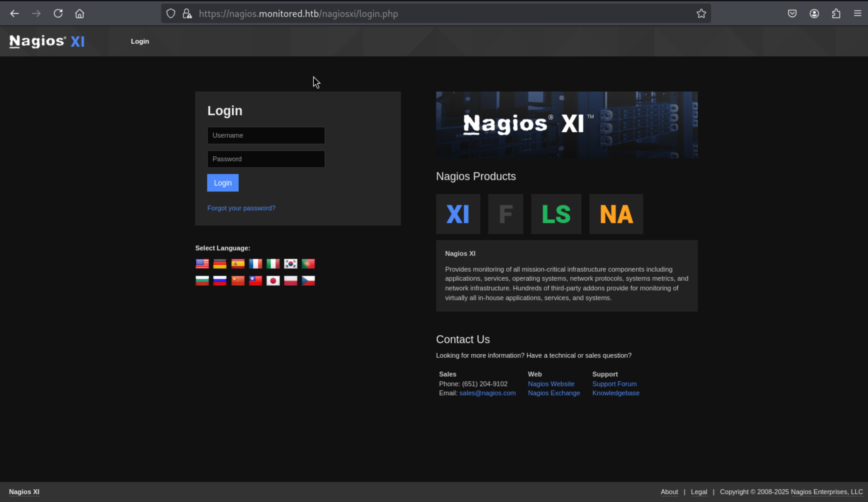Go back to the previous page
The width and height of the screenshot is (868, 502).
point(15,14)
